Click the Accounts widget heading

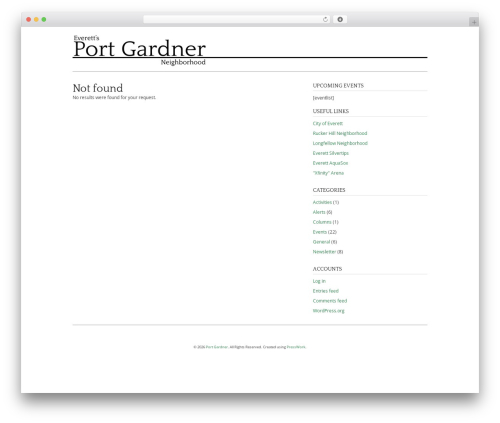[327, 269]
